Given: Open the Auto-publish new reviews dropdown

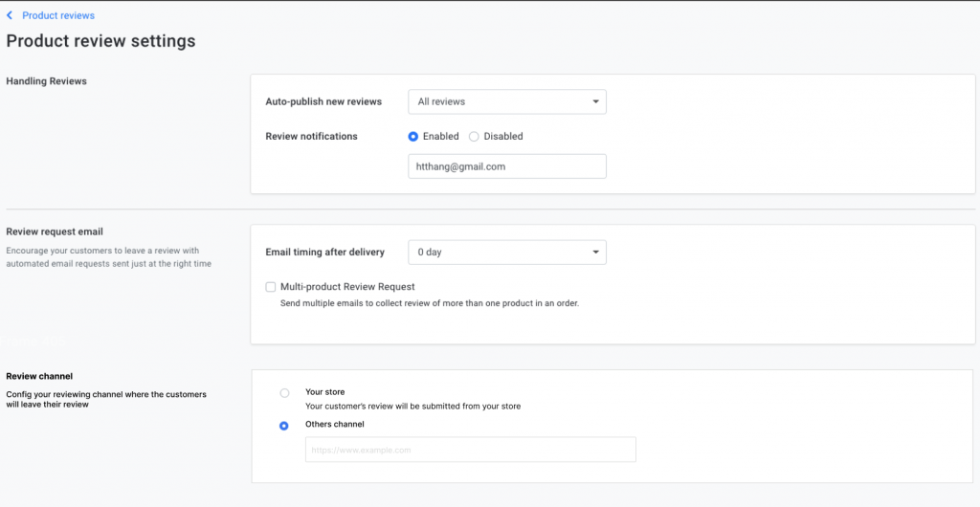Looking at the screenshot, I should click(x=507, y=101).
